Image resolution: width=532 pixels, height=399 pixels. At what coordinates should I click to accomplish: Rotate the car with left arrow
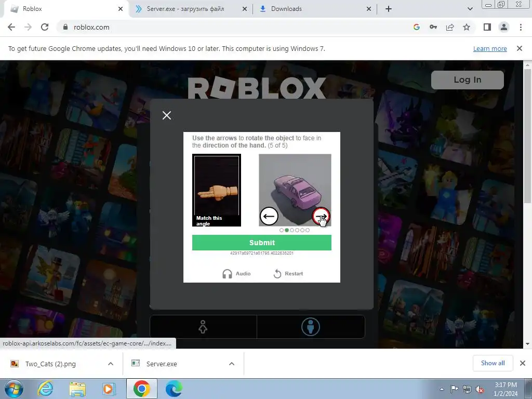(x=269, y=216)
